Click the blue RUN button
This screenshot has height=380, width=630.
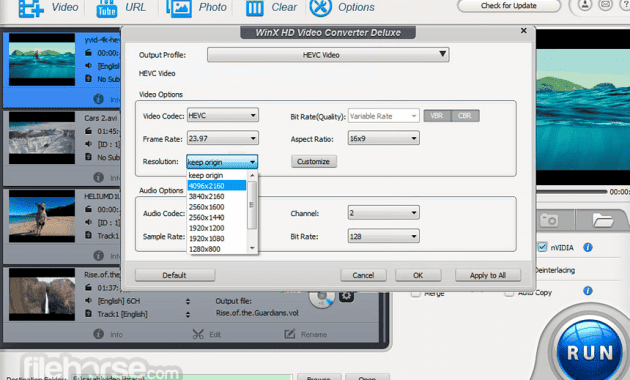click(x=589, y=352)
